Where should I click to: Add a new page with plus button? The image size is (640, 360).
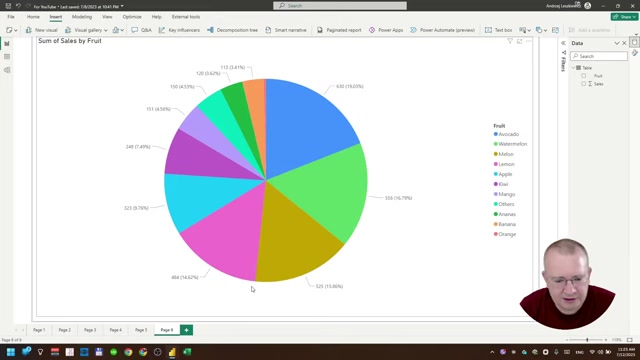187,330
